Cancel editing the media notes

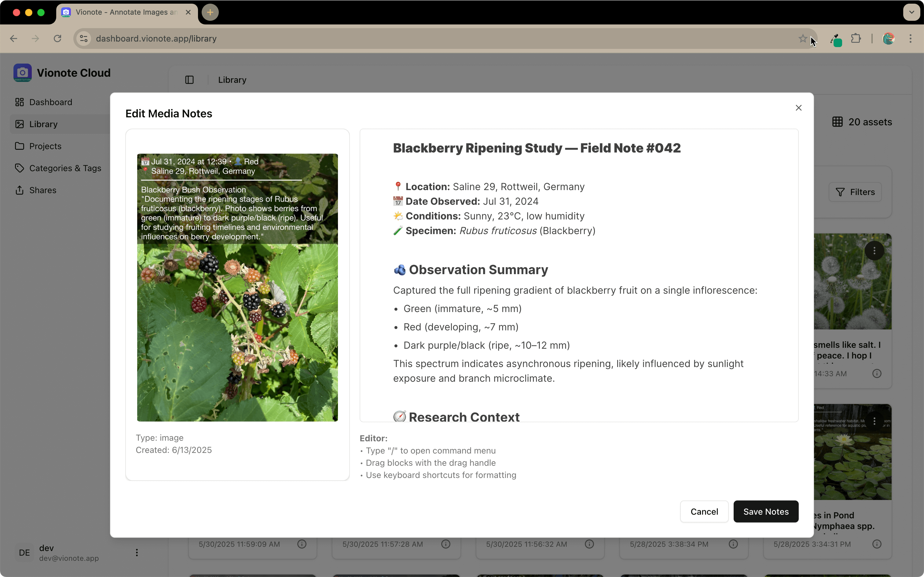pos(704,511)
